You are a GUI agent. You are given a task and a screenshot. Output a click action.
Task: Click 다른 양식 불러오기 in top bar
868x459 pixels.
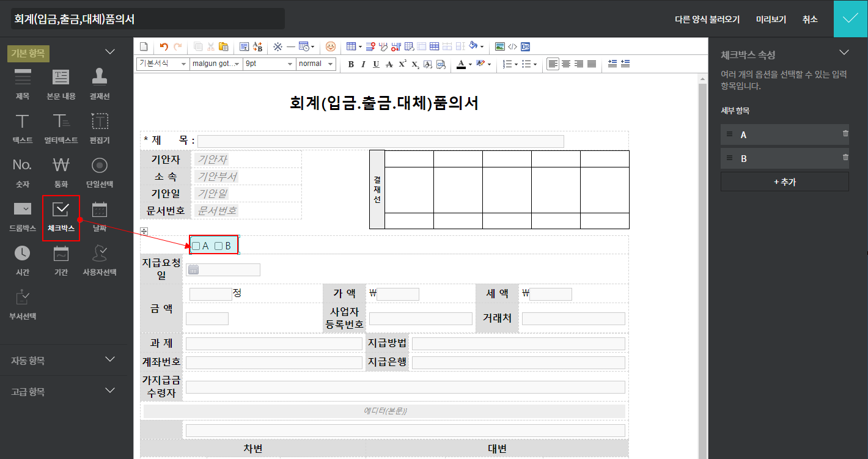pyautogui.click(x=707, y=20)
